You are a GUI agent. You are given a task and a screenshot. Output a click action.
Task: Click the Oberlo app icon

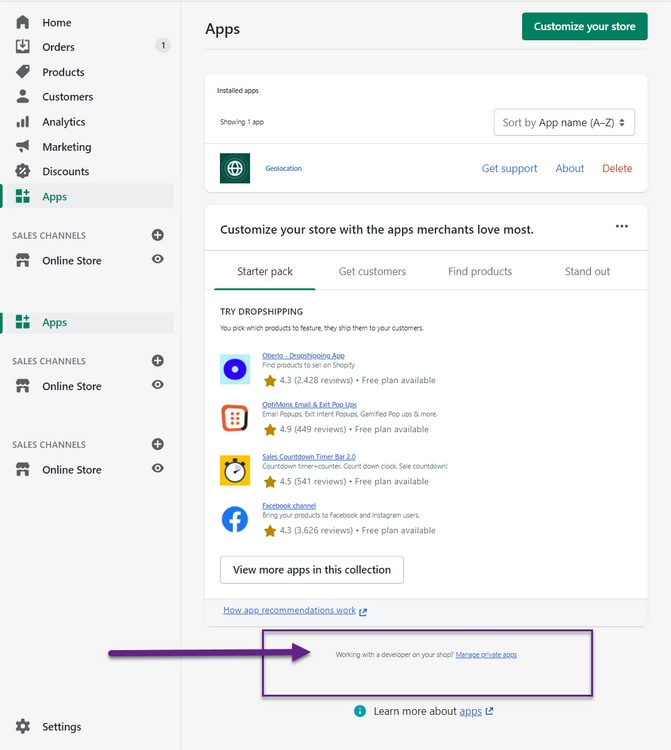pos(235,369)
